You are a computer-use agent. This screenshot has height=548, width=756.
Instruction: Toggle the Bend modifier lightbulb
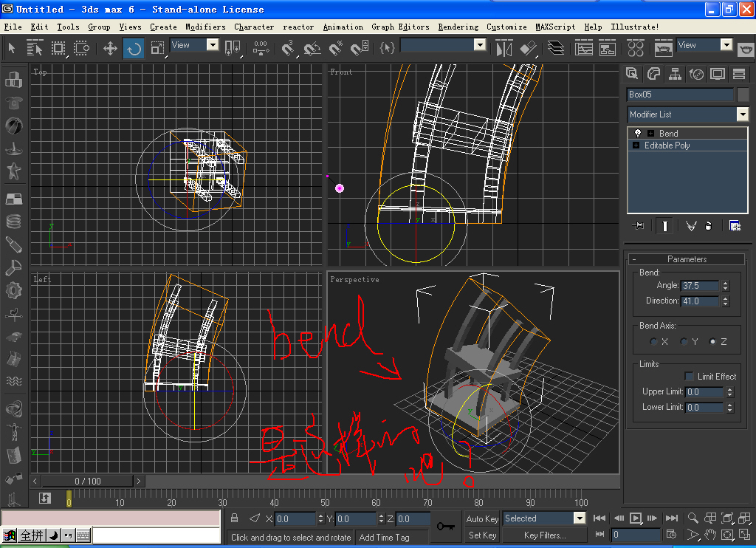click(x=637, y=133)
